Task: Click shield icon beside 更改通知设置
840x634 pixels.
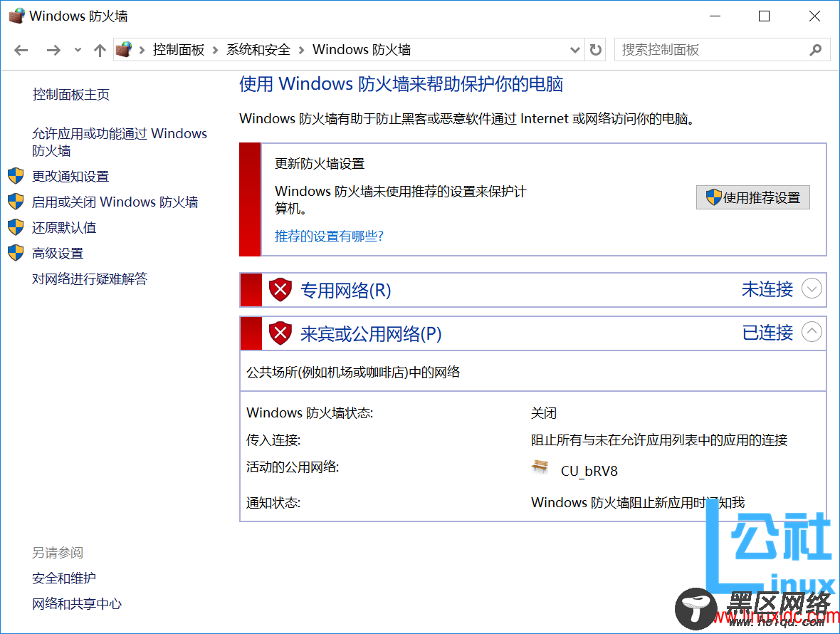Action: tap(16, 176)
